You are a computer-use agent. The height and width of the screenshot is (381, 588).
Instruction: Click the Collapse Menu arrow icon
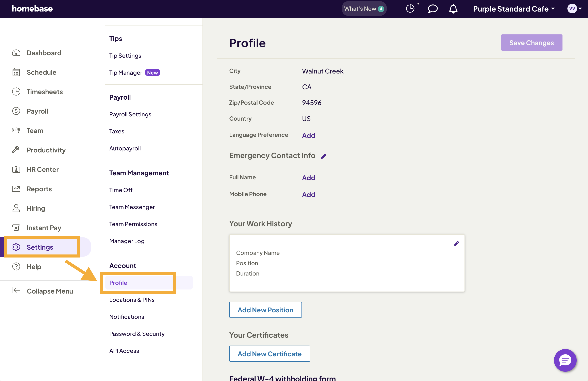click(x=16, y=291)
